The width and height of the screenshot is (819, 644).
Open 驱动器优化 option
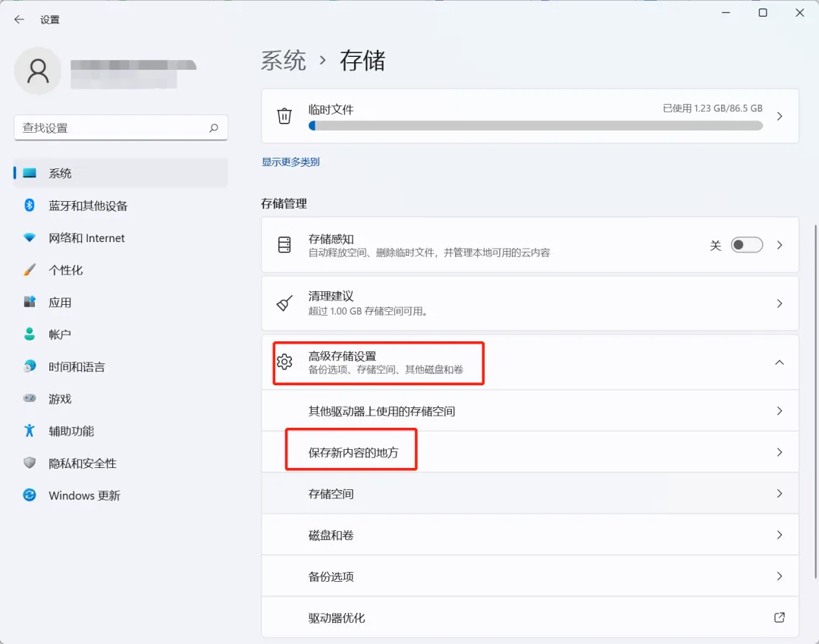(530, 617)
